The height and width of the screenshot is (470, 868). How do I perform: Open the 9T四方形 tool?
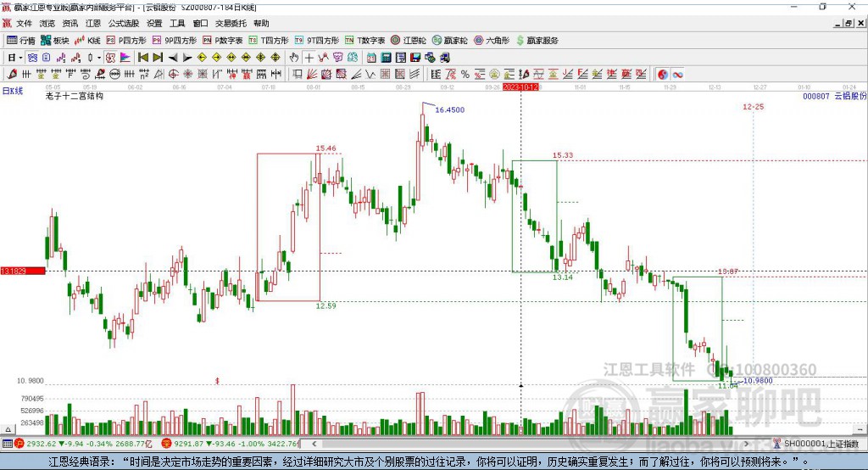(317, 41)
